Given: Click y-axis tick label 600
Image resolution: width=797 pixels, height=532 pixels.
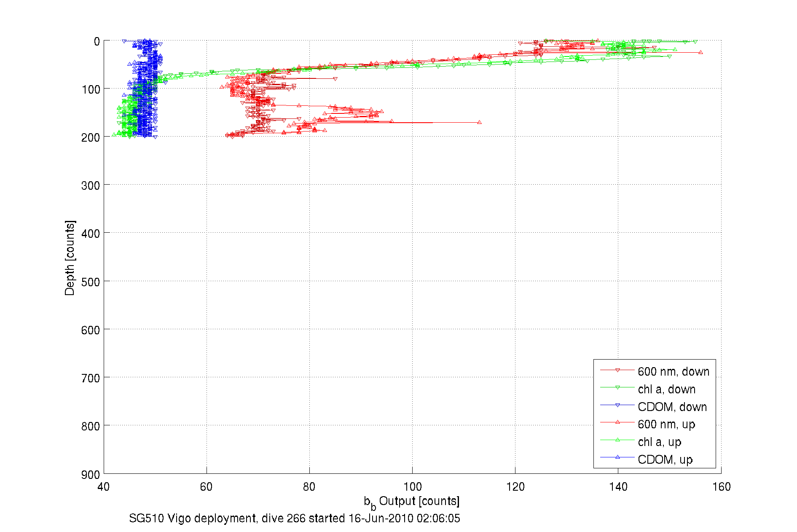Looking at the screenshot, I should tap(91, 330).
